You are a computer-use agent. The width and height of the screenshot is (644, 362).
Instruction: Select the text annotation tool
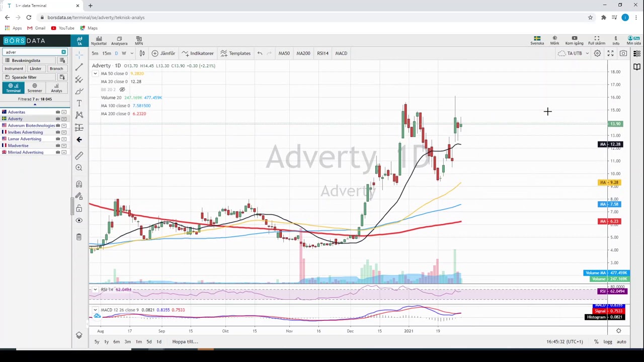pyautogui.click(x=79, y=103)
